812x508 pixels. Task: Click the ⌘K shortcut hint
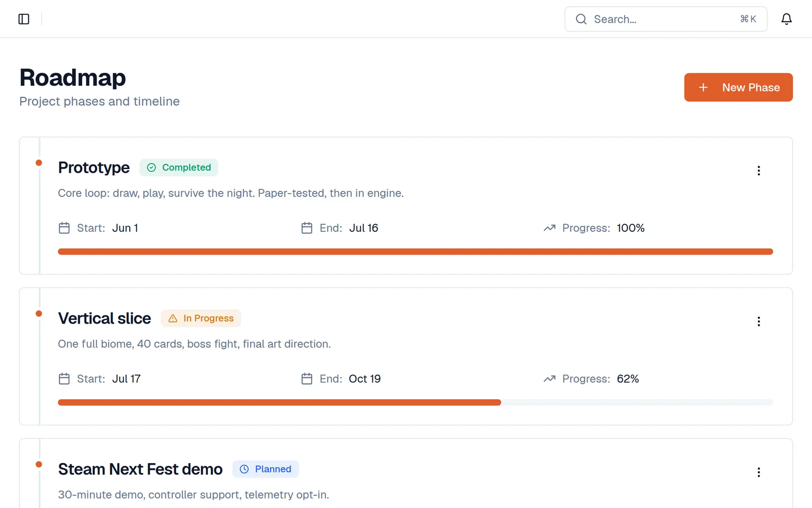coord(748,19)
